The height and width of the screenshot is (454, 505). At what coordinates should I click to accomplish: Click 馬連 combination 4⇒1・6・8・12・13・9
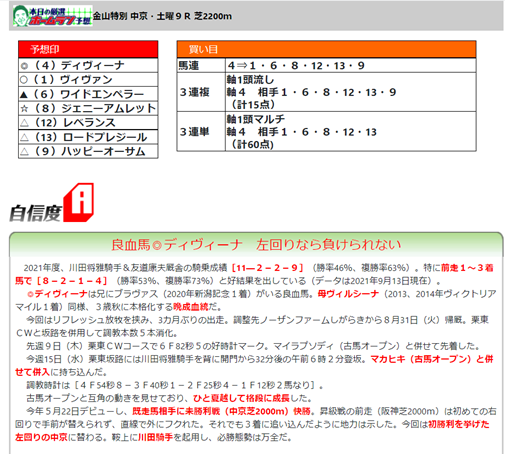(x=296, y=66)
